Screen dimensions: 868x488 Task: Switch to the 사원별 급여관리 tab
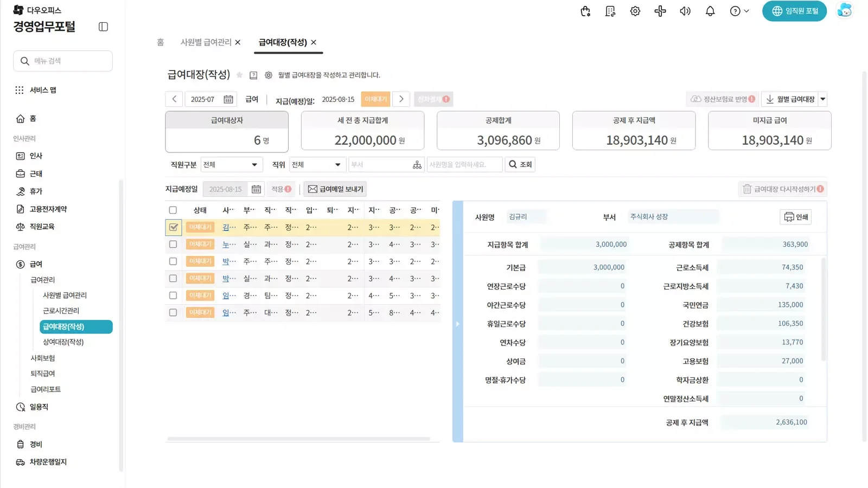(x=206, y=42)
